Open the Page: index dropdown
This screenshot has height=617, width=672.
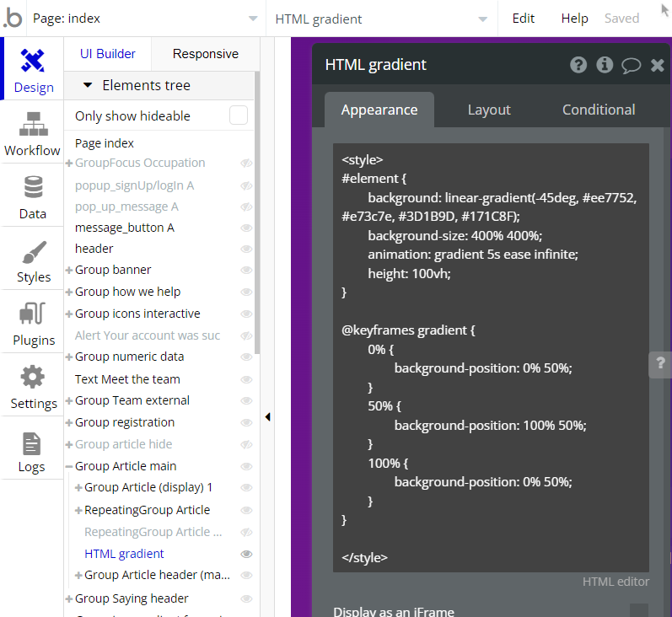[145, 19]
